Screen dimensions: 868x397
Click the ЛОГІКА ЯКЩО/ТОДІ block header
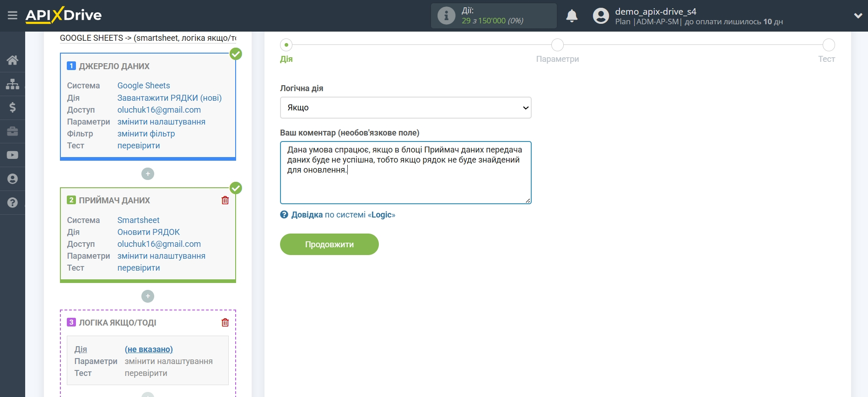pos(117,323)
